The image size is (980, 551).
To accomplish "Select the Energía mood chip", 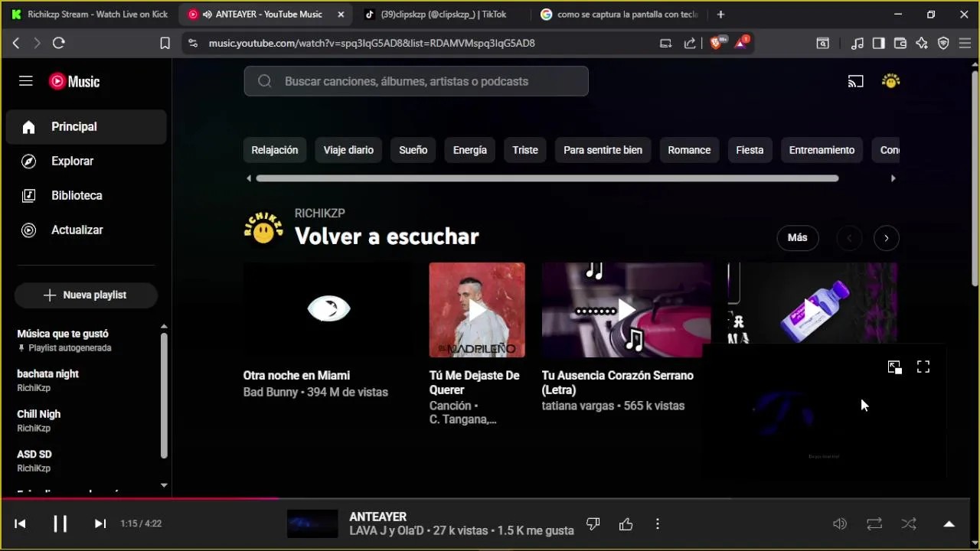I will [470, 150].
